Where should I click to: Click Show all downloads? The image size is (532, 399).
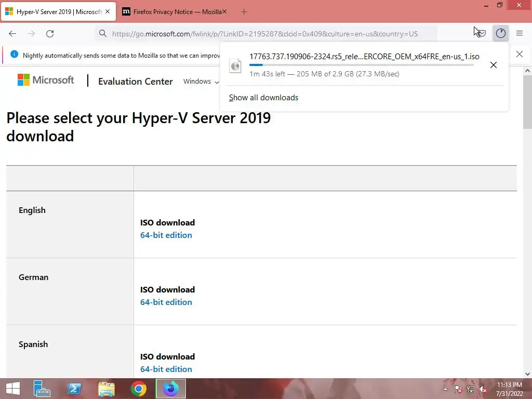click(263, 98)
